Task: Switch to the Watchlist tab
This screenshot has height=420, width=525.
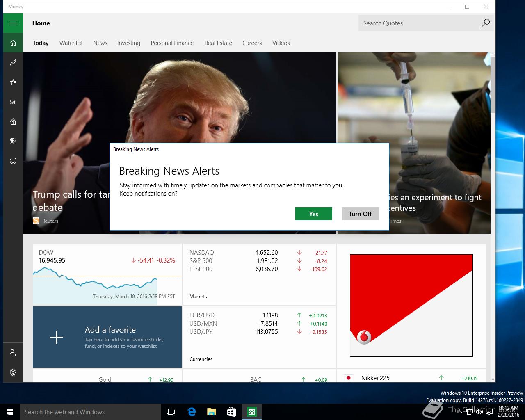Action: click(71, 43)
